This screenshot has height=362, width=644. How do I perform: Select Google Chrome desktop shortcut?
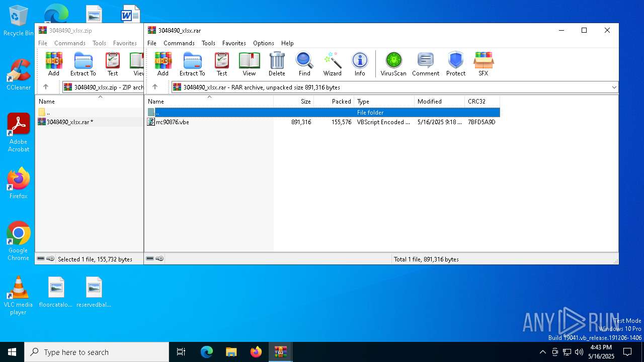[x=19, y=241]
